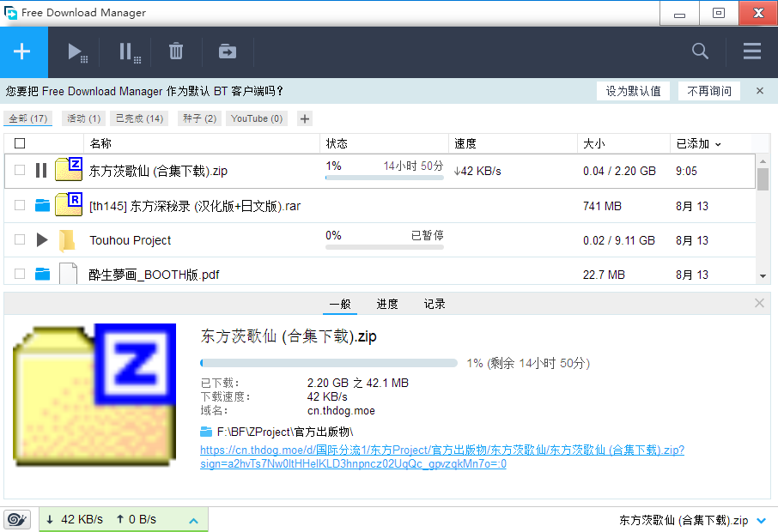Check the th145 东方深秘录 rar checkbox

[x=20, y=205]
